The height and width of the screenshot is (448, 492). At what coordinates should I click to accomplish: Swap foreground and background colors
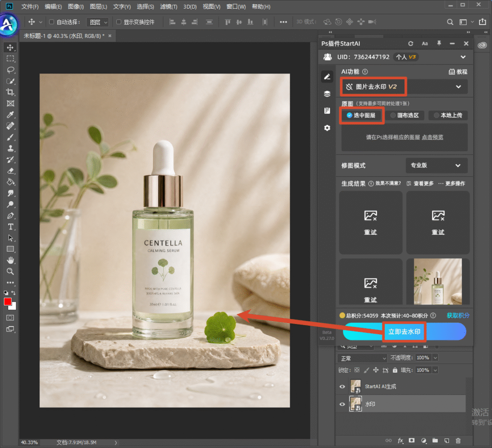point(13,293)
